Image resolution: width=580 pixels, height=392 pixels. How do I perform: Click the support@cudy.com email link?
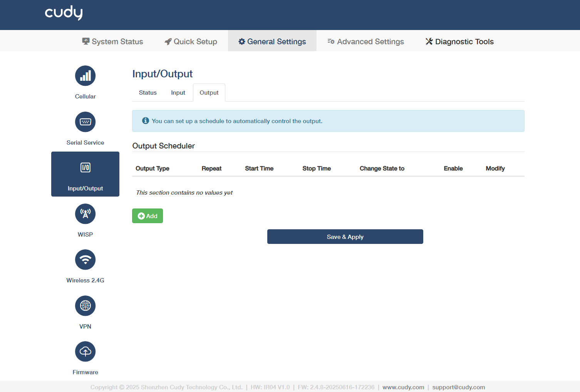(x=458, y=387)
